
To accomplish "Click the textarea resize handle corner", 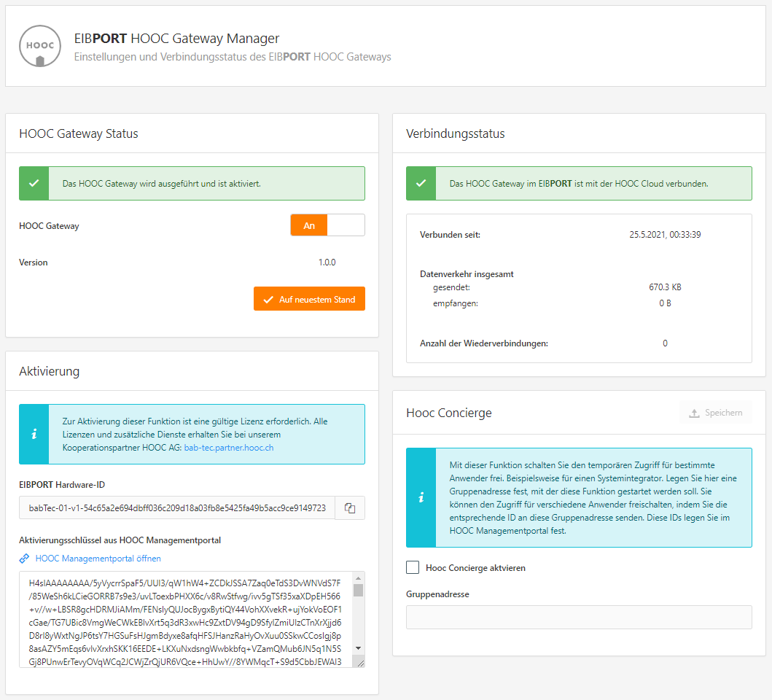I will point(359,663).
